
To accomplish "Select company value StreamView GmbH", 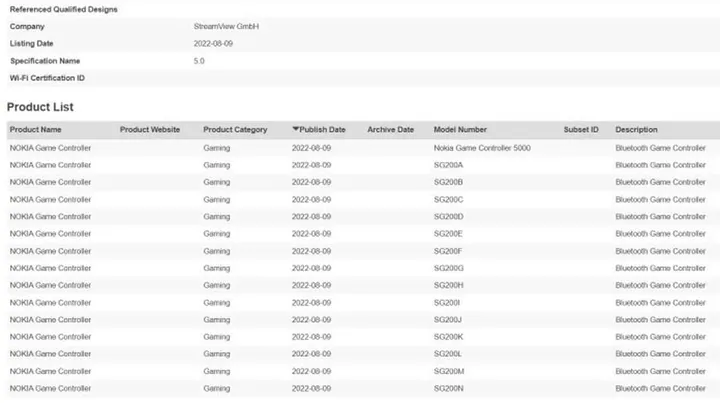I will coord(226,27).
